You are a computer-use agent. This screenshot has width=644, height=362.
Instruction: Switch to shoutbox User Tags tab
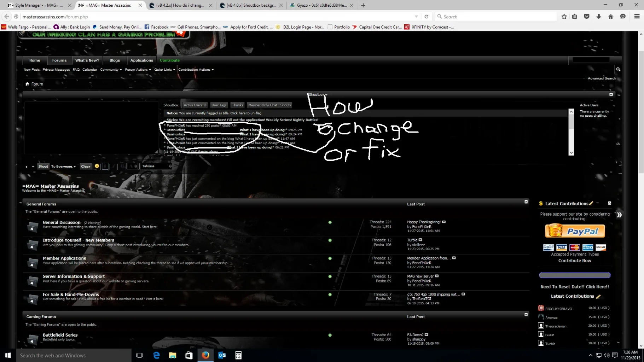pyautogui.click(x=219, y=105)
